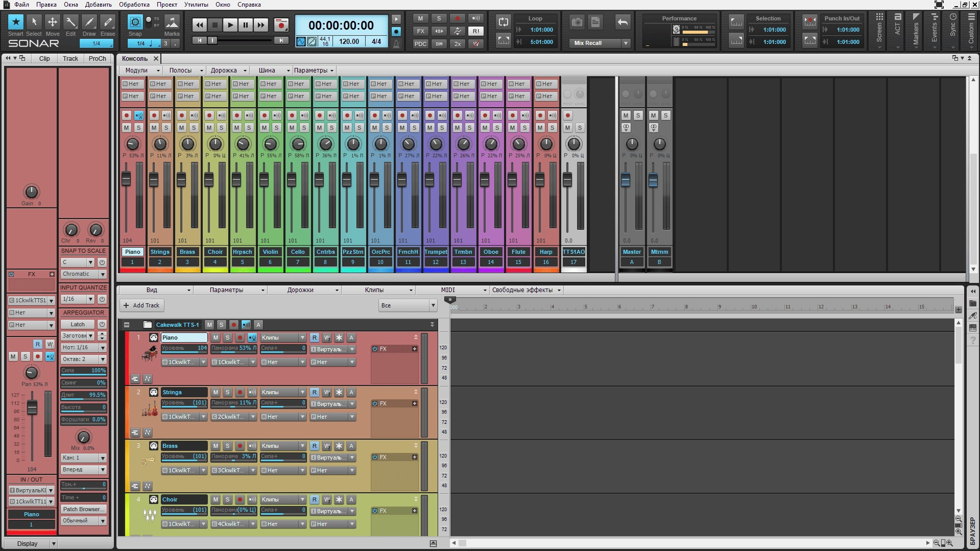Open the Модули console dropdown

pos(141,70)
